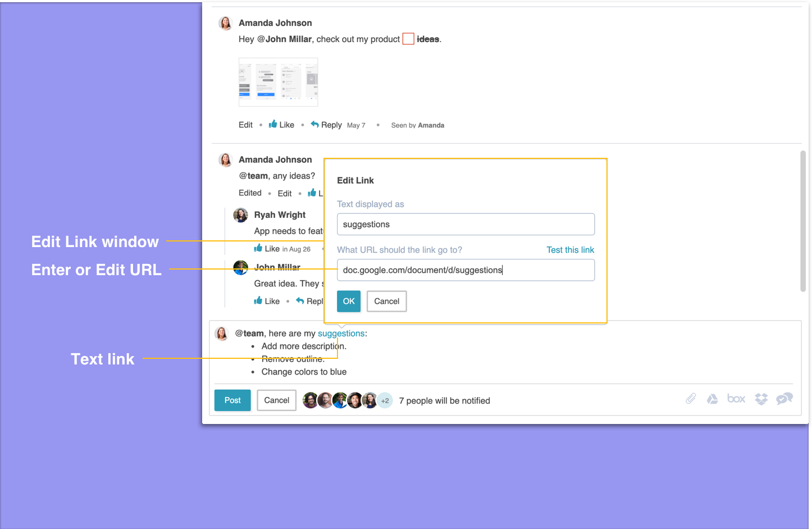Focus the URL input field
This screenshot has height=529, width=812.
point(466,270)
